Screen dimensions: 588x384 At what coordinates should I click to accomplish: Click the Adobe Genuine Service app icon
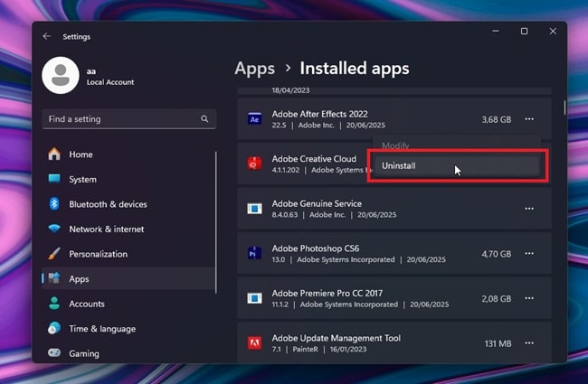[x=254, y=209]
